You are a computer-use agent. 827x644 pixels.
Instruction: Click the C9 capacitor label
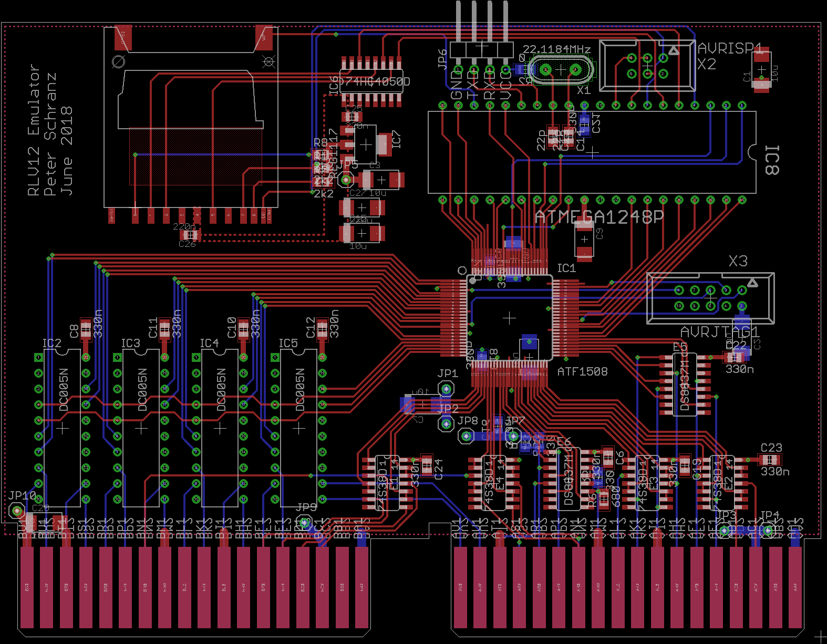point(599,234)
